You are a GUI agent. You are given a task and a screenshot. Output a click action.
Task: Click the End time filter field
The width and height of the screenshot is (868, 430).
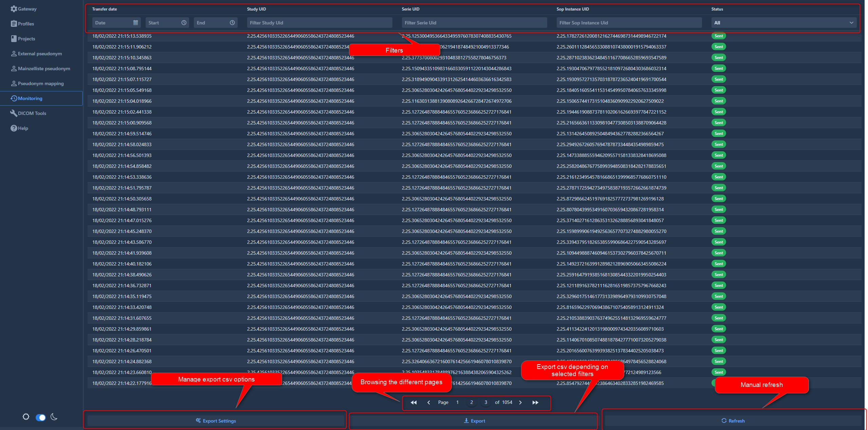pos(216,23)
